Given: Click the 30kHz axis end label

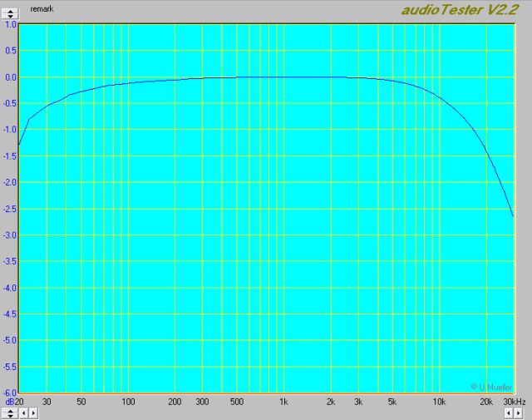Looking at the screenshot, I should pos(515,402).
